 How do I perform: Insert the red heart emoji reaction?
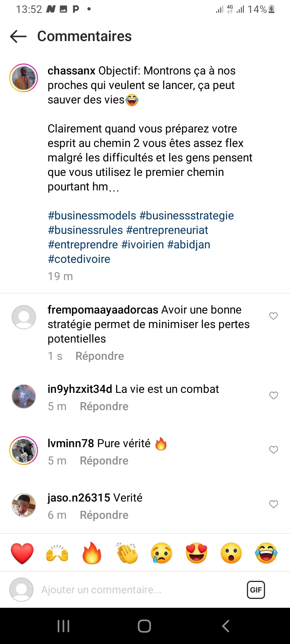point(22,553)
